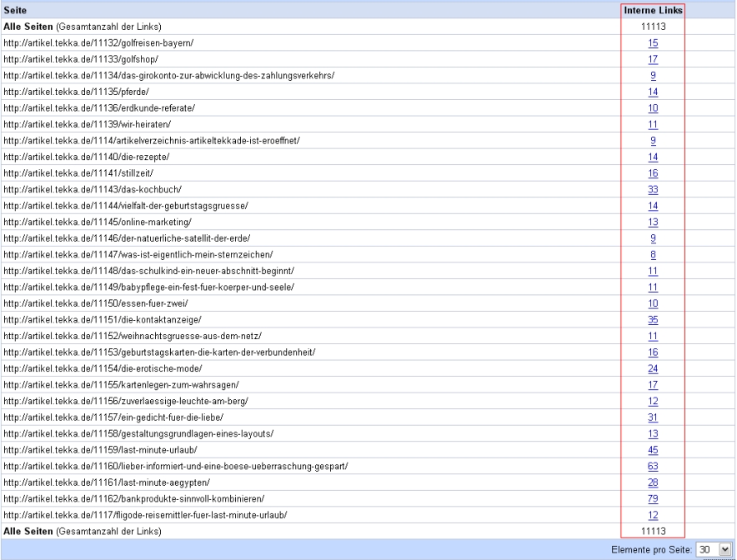
Task: Select the pferde URL text
Action: pos(76,92)
